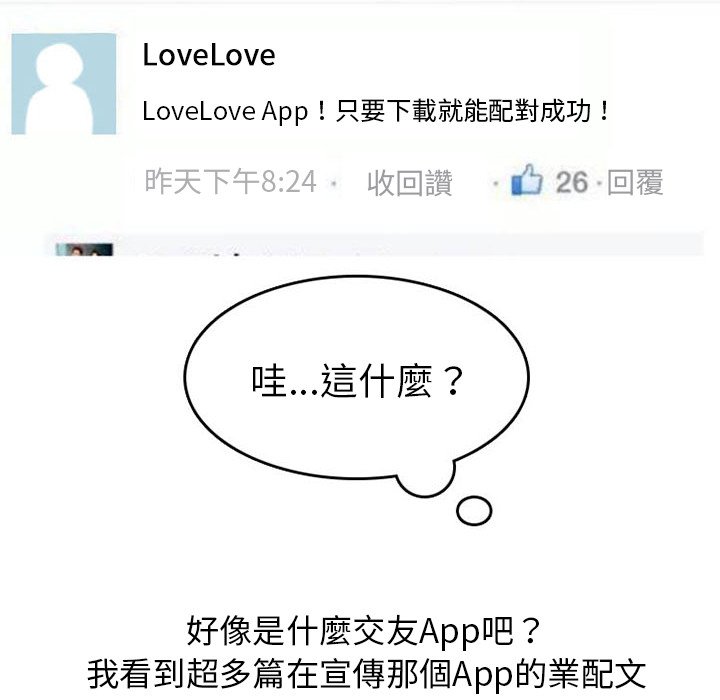
Task: Open the LoveLove username profile link
Action: [209, 55]
